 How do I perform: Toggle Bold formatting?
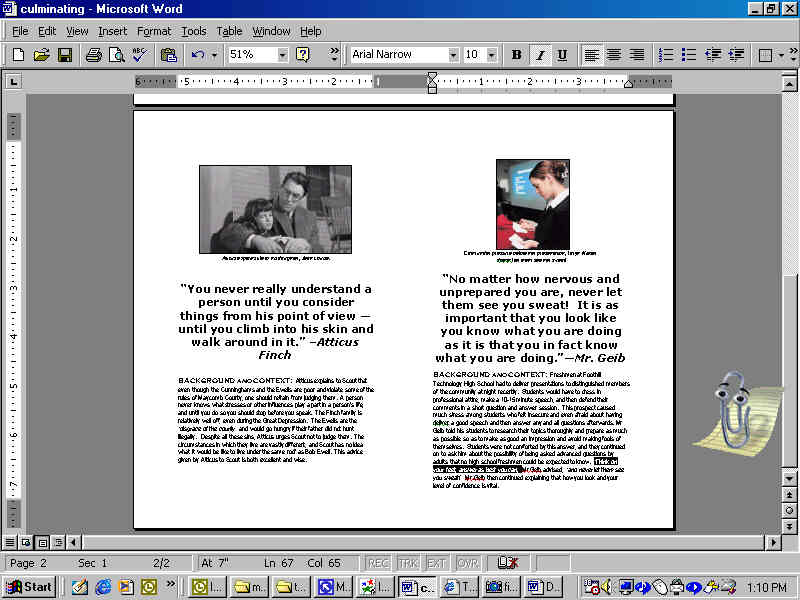[x=516, y=55]
